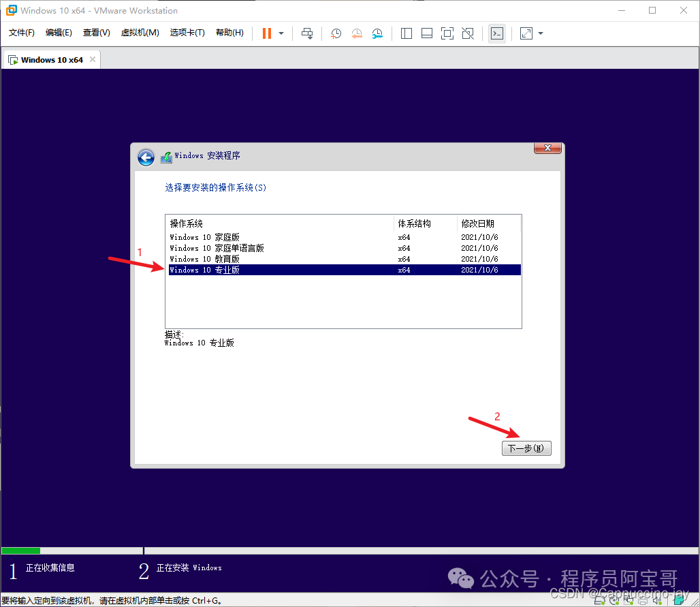Enter full screen mode icon

click(x=447, y=33)
